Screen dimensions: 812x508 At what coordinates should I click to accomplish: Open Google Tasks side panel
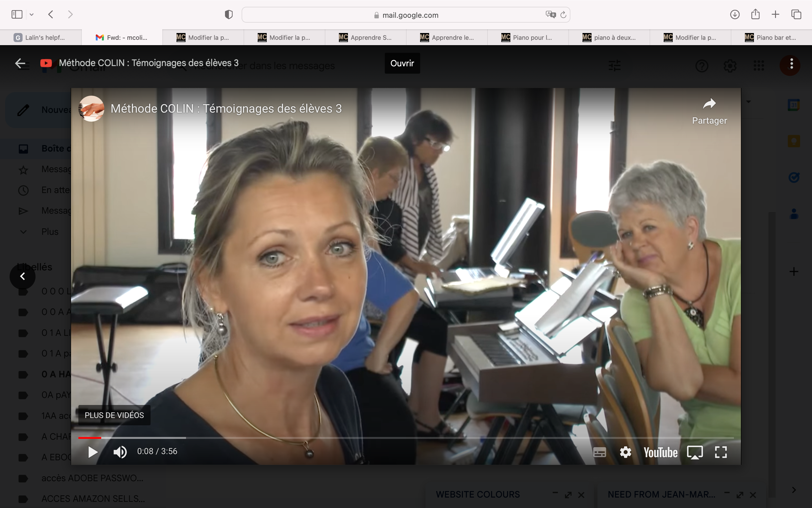point(794,178)
